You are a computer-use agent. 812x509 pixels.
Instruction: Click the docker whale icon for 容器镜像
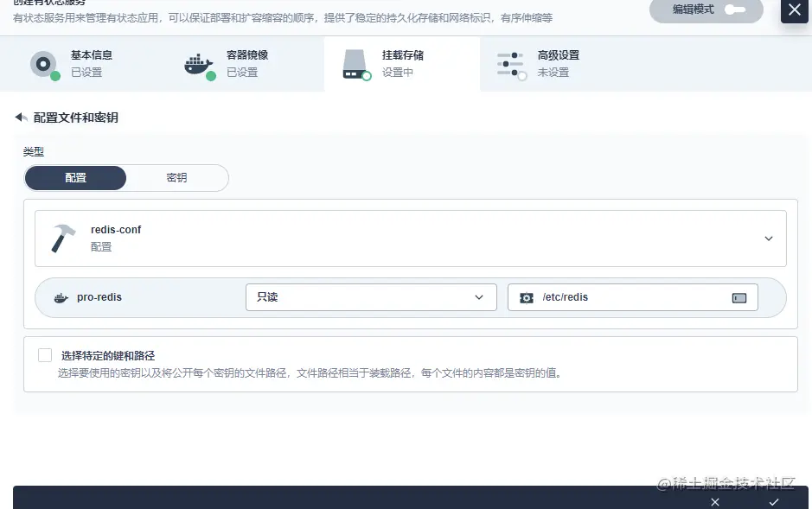point(200,66)
